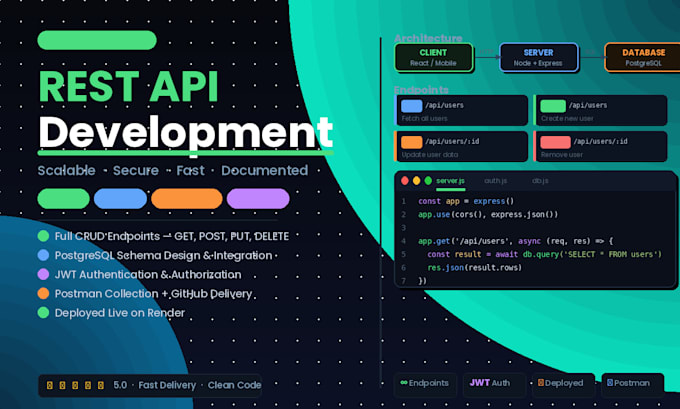
Task: Click the word Documented
Action: (265, 170)
